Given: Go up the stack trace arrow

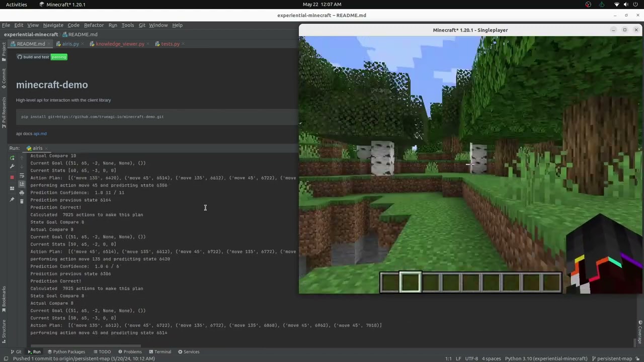Looking at the screenshot, I should point(22,158).
